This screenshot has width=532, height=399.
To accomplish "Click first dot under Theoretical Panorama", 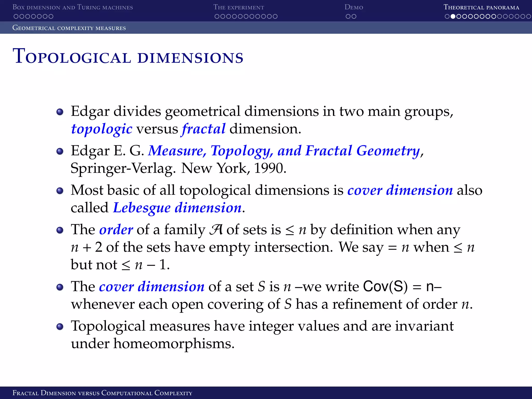I will pyautogui.click(x=447, y=16).
